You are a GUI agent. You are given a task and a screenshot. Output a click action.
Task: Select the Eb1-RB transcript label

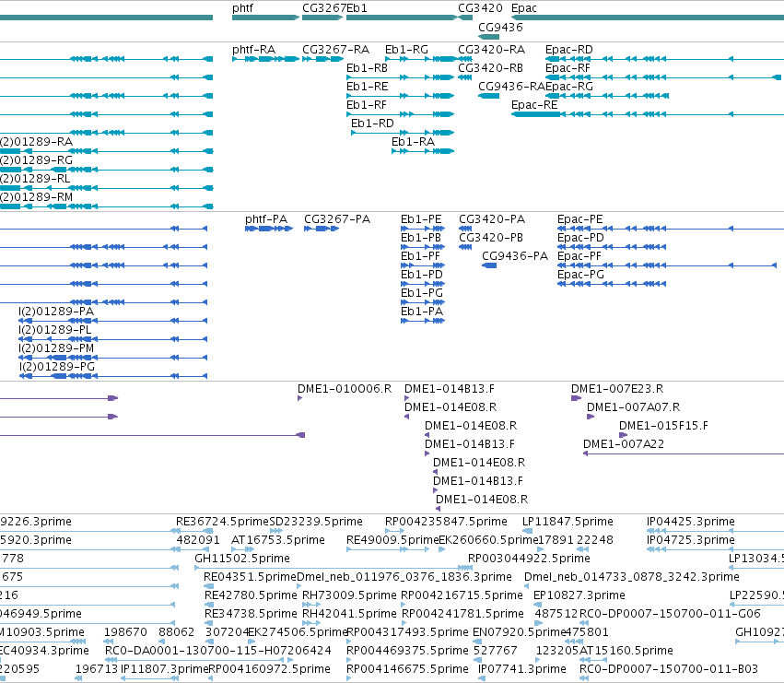pos(367,68)
